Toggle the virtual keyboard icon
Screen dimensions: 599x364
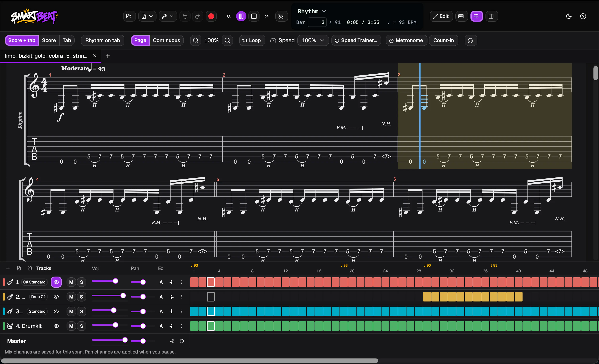461,16
